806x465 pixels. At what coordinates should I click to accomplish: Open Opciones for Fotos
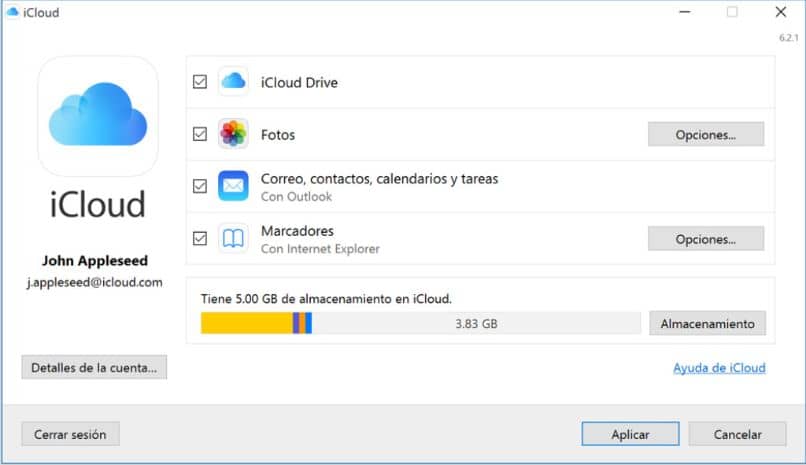point(705,134)
